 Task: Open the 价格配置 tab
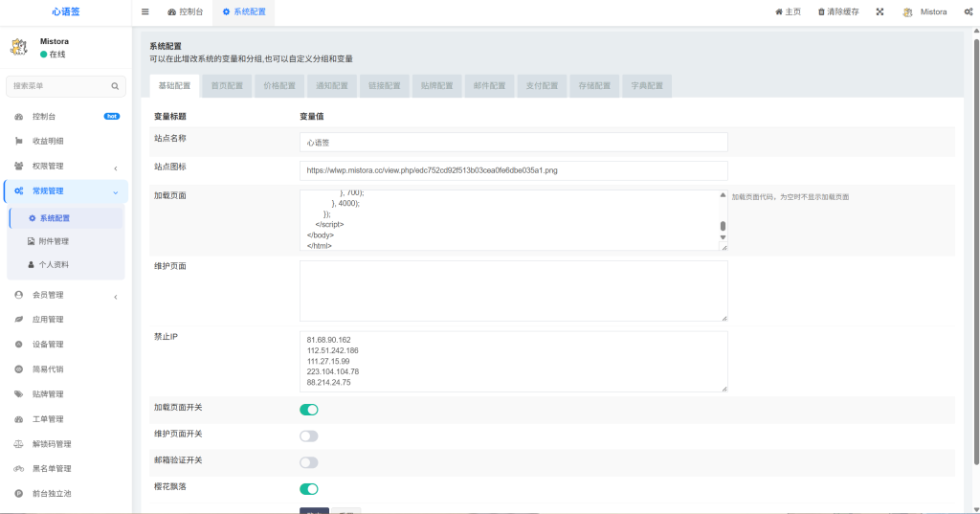point(279,86)
